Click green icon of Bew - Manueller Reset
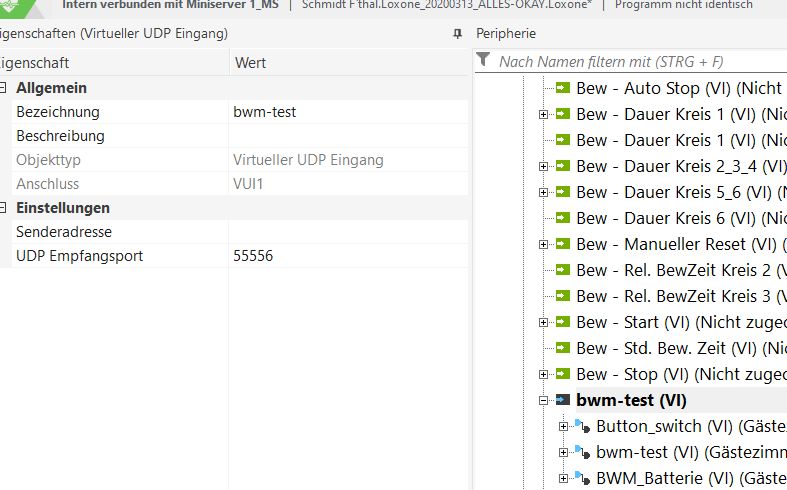Image resolution: width=787 pixels, height=490 pixels. pyautogui.click(x=563, y=244)
